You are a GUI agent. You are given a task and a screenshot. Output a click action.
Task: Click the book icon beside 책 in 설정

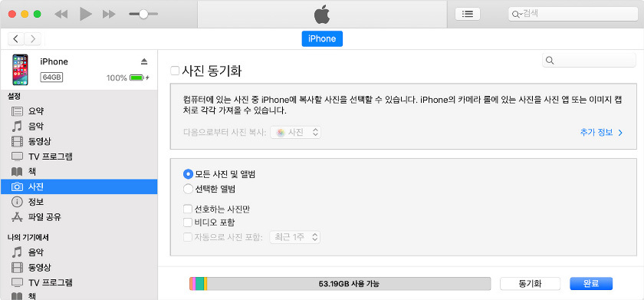[x=17, y=171]
